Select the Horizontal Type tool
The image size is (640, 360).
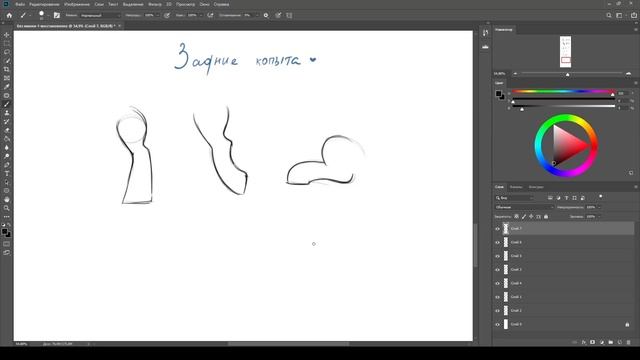(7, 173)
